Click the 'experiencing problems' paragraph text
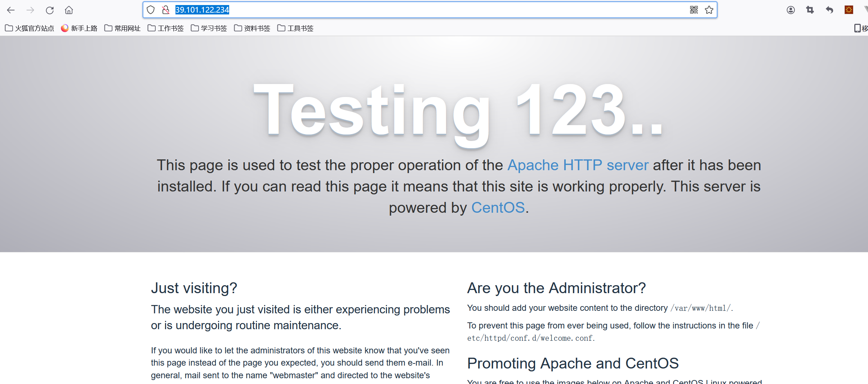Image resolution: width=868 pixels, height=384 pixels. pos(301,317)
